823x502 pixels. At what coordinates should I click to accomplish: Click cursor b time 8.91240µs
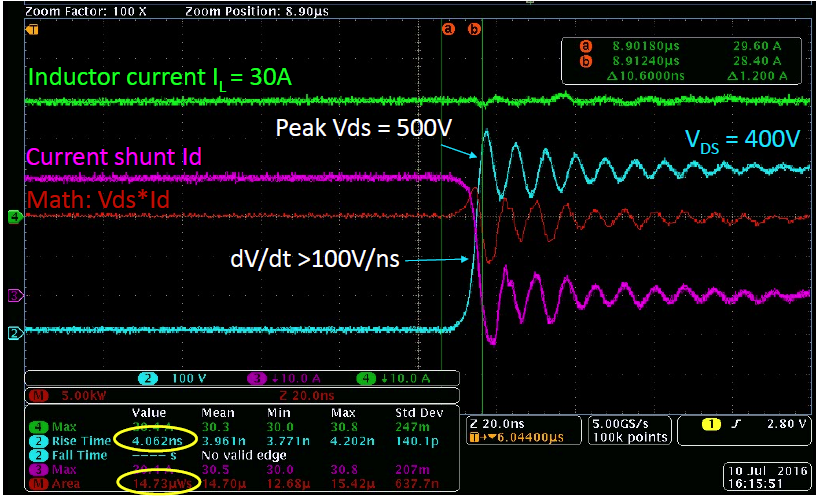click(646, 61)
